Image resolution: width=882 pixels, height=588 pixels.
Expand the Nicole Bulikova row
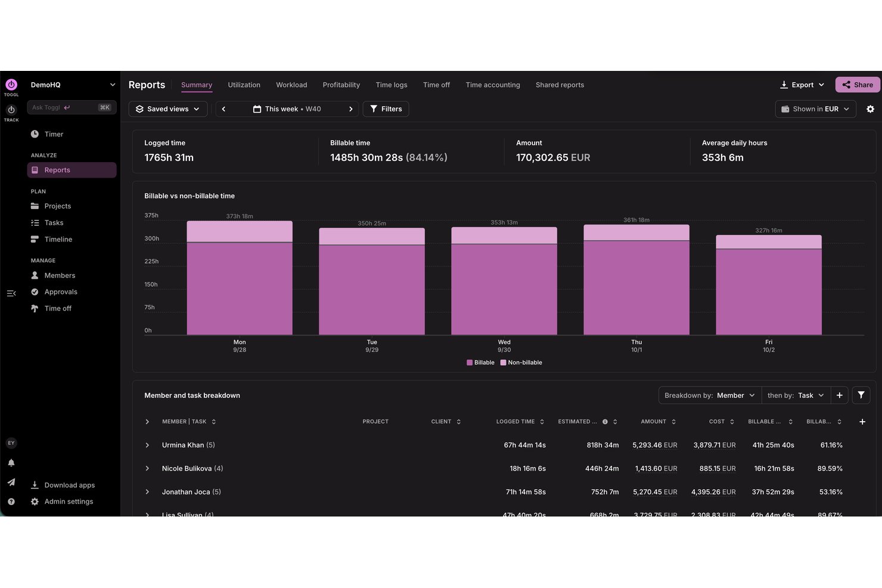coord(147,469)
